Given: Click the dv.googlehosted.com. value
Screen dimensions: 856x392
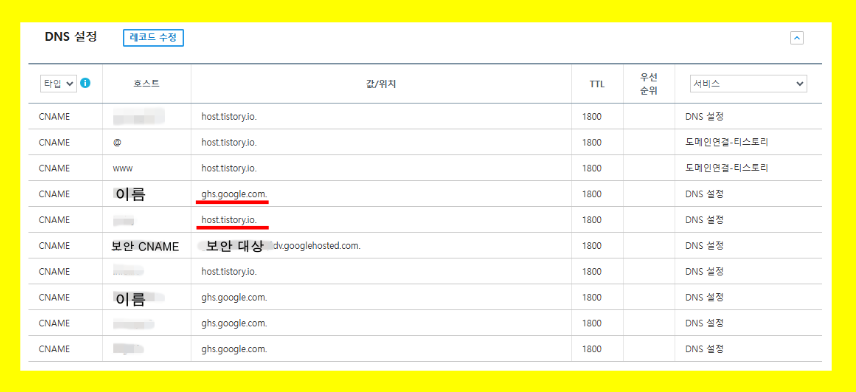Looking at the screenshot, I should point(317,246).
